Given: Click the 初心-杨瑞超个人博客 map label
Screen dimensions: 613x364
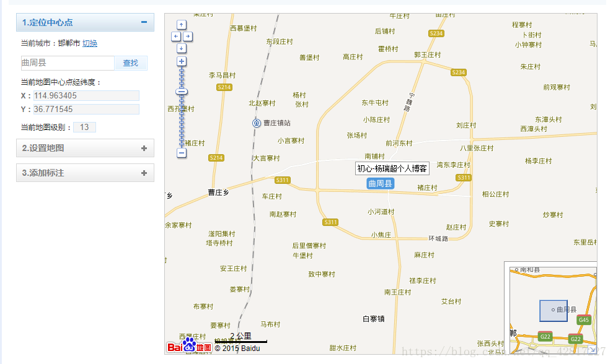Looking at the screenshot, I should point(392,168).
